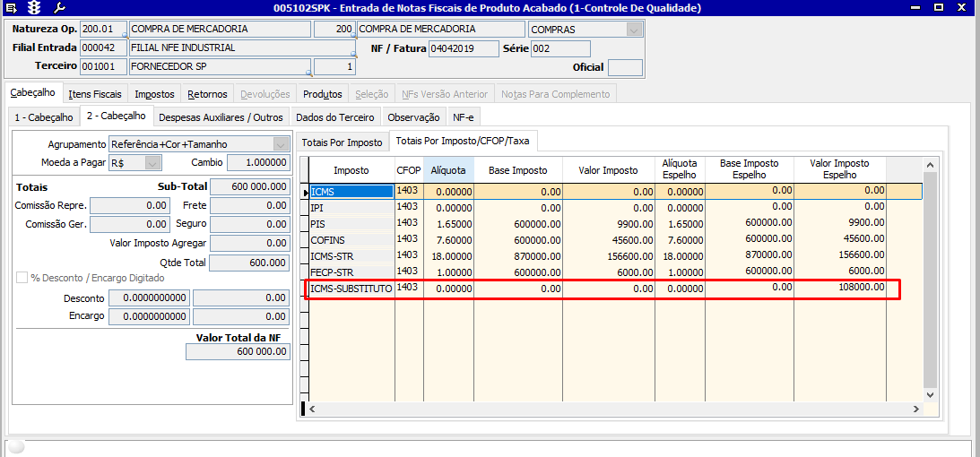Click the Comissão Ger. field
Screen dimensions: 980x457
click(130, 224)
